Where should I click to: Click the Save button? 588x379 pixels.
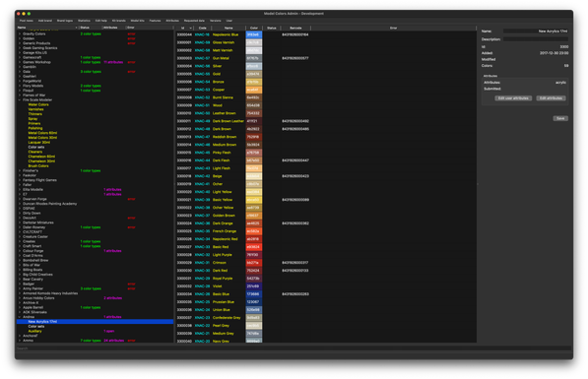560,118
